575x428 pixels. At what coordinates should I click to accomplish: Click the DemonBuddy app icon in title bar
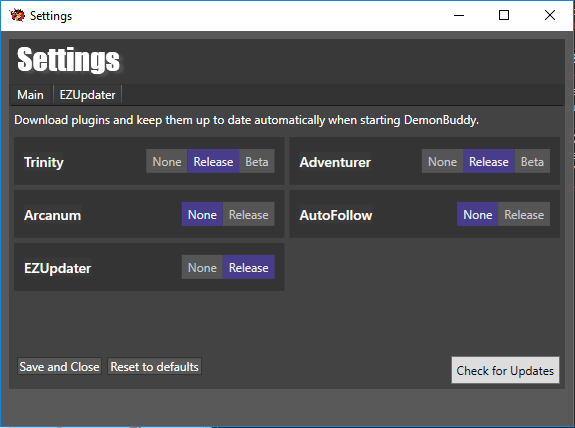pos(17,15)
